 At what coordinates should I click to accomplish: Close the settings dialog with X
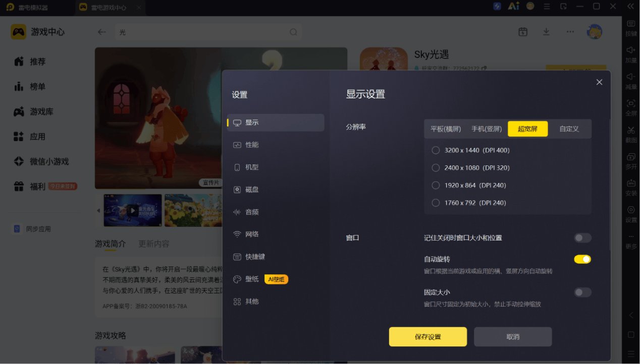[599, 82]
